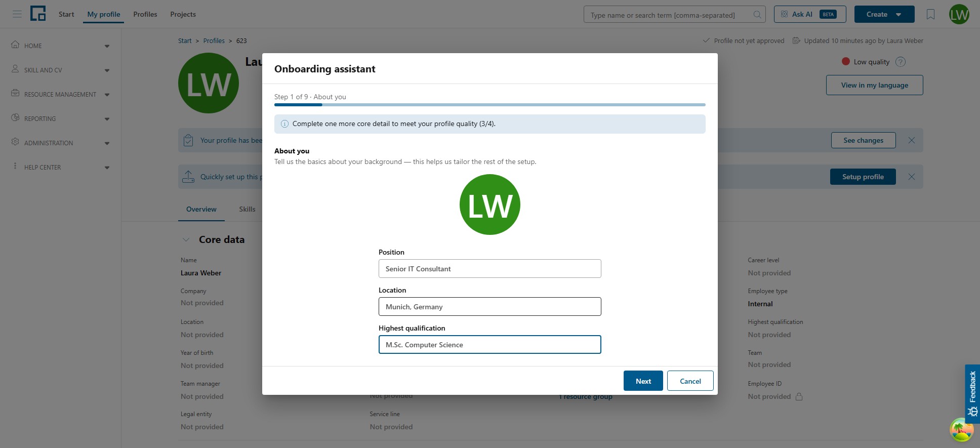
Task: Expand the ADMINISTRATION section arrow
Action: (x=107, y=143)
